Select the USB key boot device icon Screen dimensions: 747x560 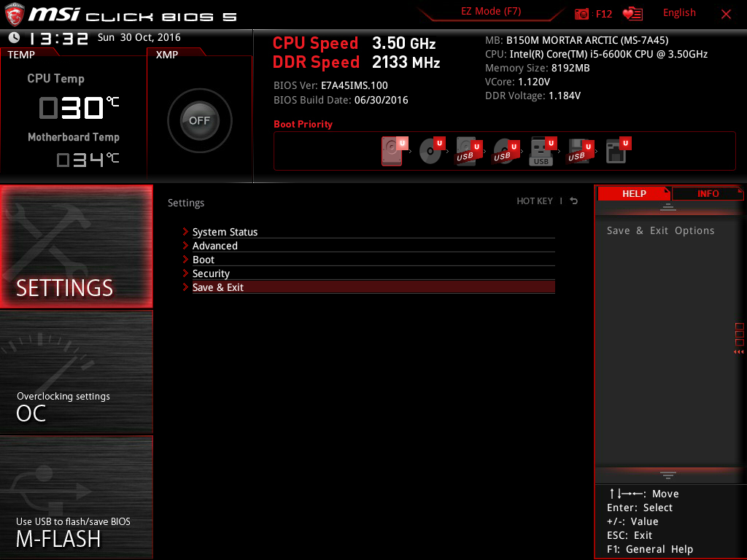click(543, 151)
